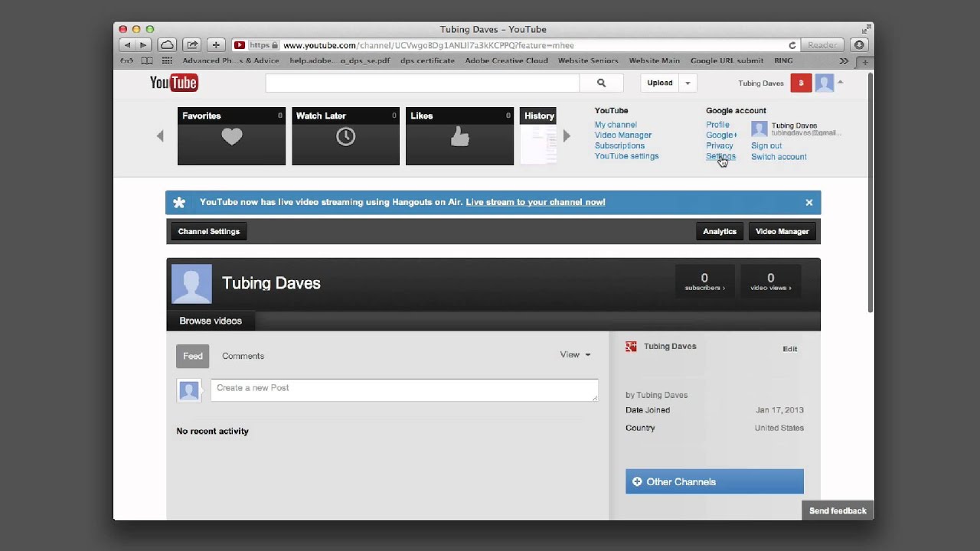980x551 pixels.
Task: Open the Google+ link
Action: (x=721, y=135)
